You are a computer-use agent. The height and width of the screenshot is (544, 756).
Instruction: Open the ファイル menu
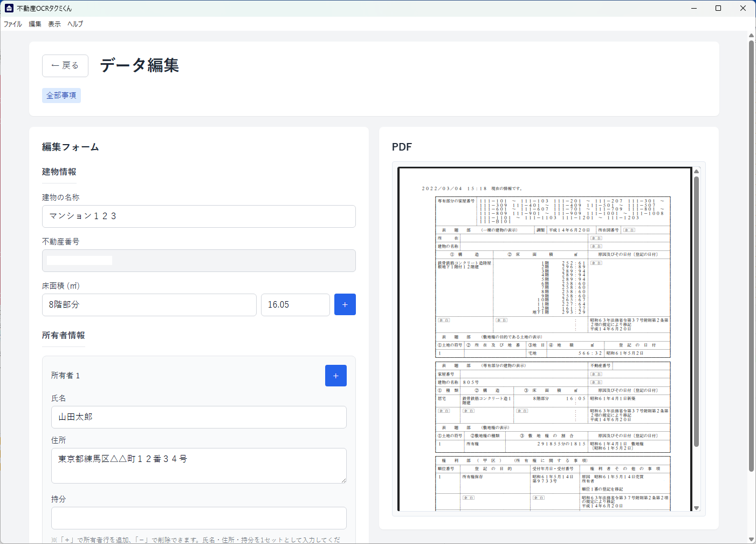(13, 24)
